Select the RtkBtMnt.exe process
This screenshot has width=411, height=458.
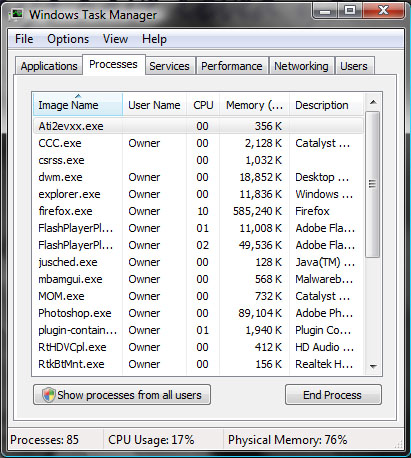(x=198, y=364)
